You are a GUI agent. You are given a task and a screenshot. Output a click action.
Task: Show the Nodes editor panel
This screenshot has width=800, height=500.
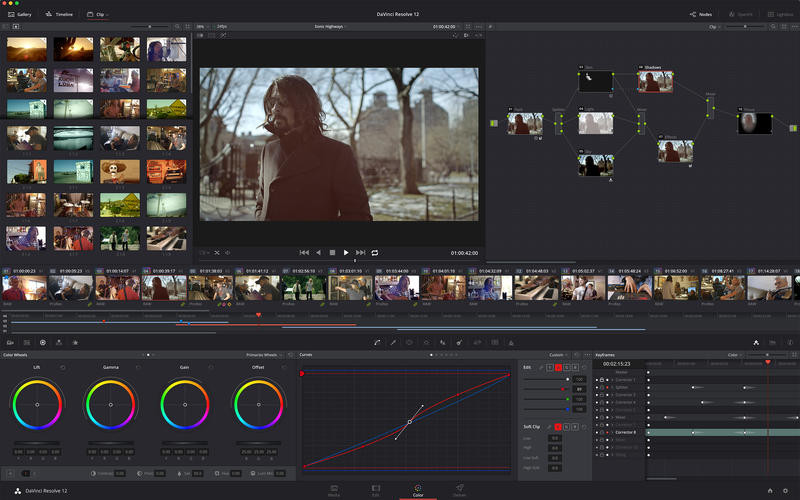pyautogui.click(x=700, y=15)
